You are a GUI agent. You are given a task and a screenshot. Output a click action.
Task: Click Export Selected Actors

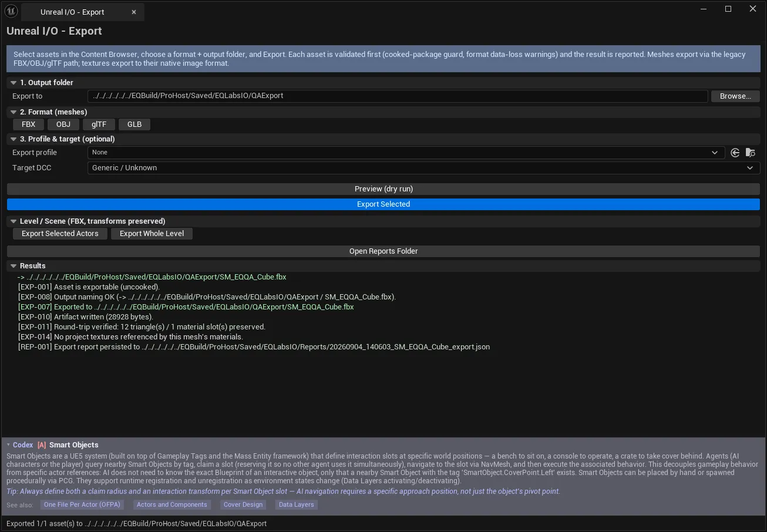click(x=60, y=234)
